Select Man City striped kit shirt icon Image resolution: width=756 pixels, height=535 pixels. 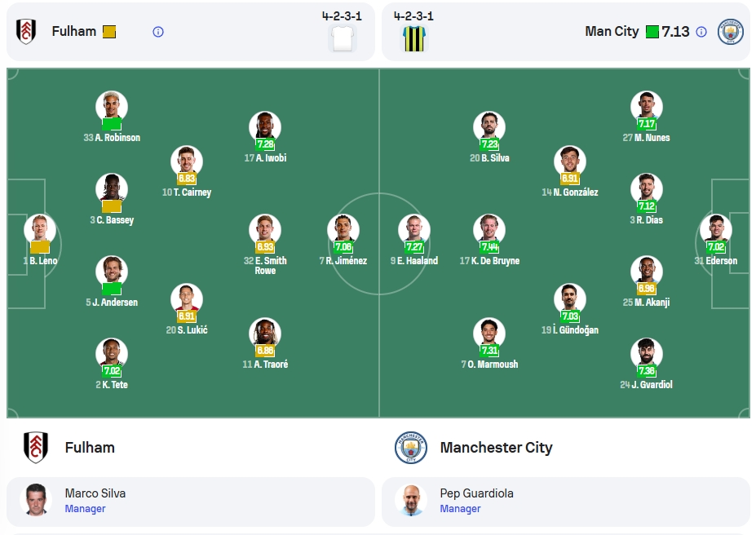414,38
